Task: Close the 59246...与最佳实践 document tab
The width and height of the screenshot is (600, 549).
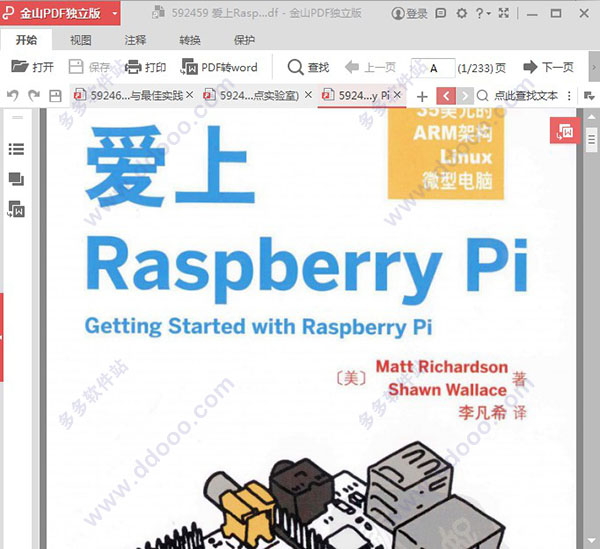Action: (x=189, y=94)
